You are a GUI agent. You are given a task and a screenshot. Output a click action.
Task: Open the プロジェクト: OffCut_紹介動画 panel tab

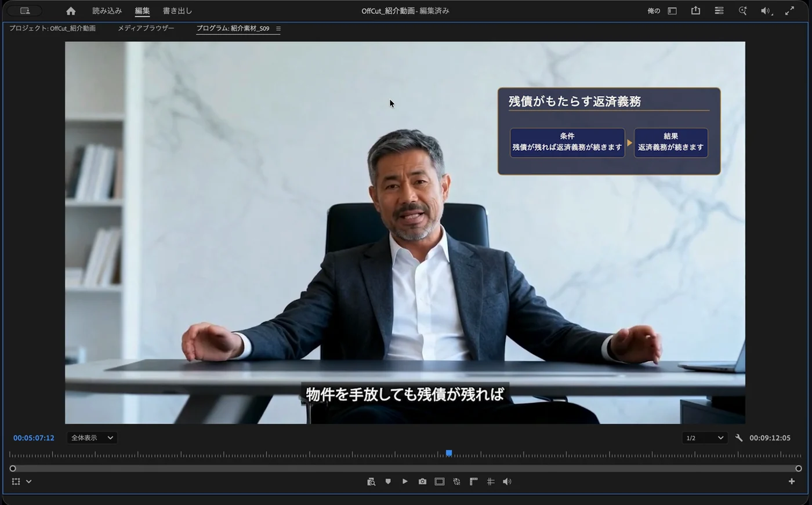click(x=52, y=28)
